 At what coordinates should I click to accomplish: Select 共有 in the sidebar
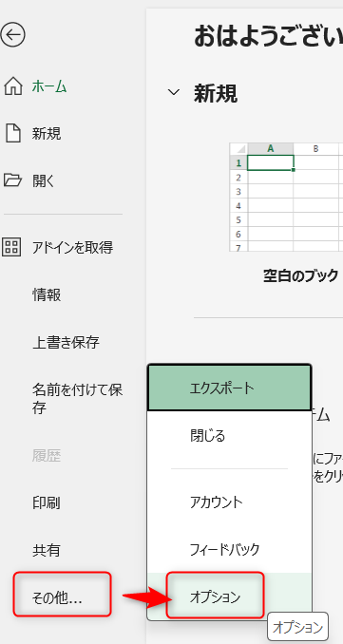click(47, 550)
